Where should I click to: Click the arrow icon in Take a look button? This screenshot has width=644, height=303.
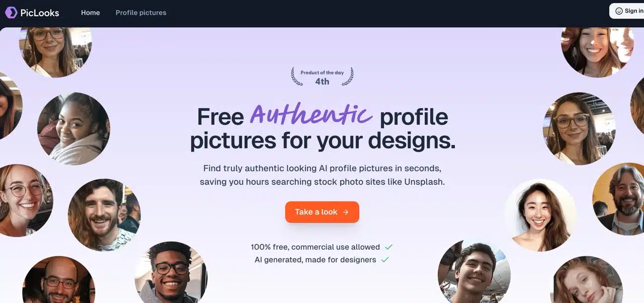346,212
